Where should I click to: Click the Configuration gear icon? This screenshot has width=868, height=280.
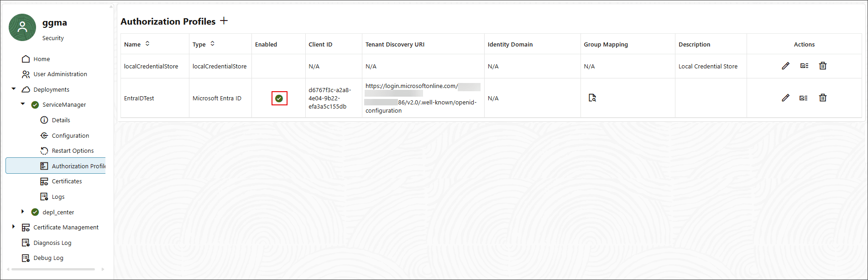click(x=44, y=135)
